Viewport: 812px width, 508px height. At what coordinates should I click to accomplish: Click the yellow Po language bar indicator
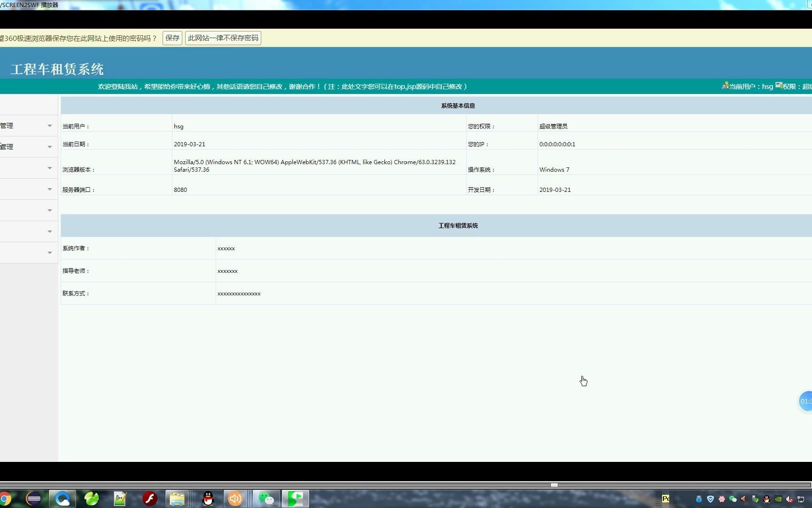click(x=665, y=499)
